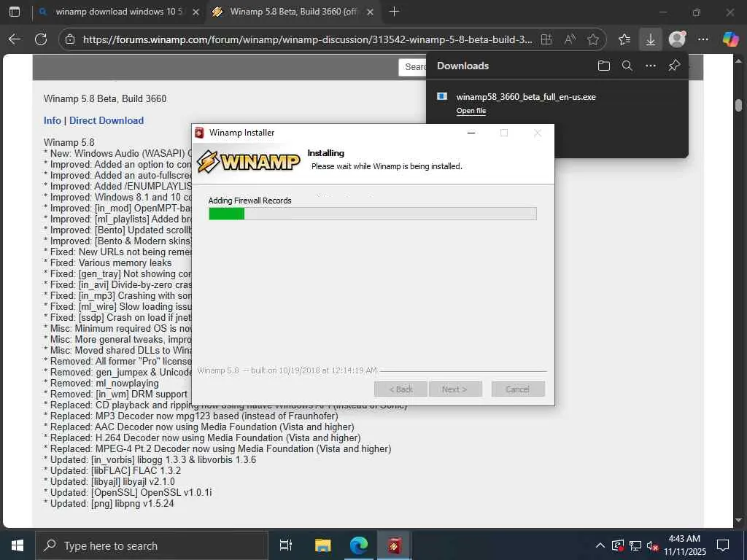
Task: Click the Direct Download link
Action: pyautogui.click(x=107, y=120)
